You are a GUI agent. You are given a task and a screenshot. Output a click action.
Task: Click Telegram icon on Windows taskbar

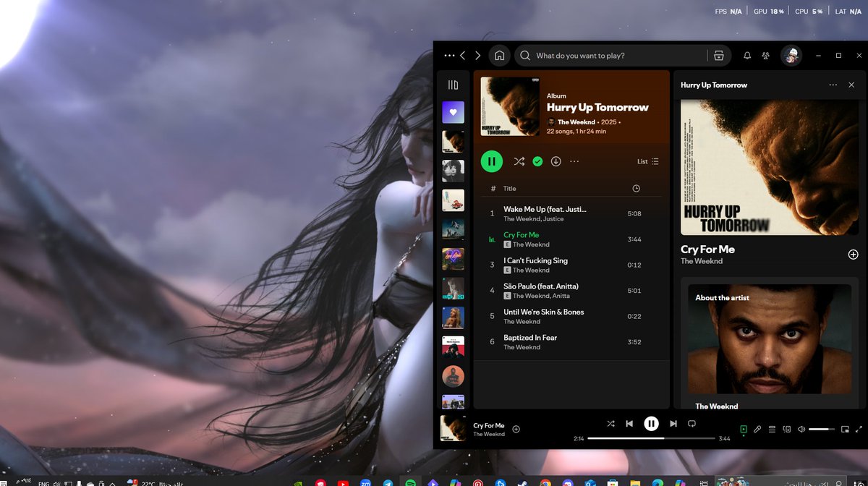(388, 482)
